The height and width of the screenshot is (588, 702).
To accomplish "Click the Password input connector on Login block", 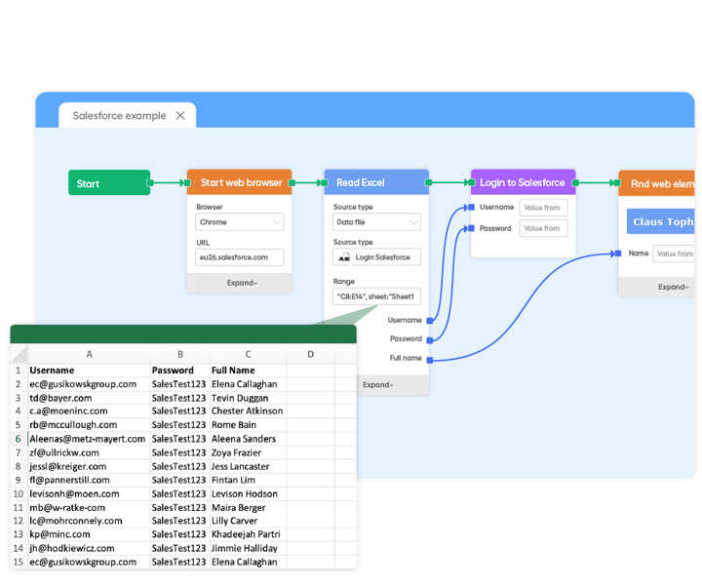I will pyautogui.click(x=471, y=228).
